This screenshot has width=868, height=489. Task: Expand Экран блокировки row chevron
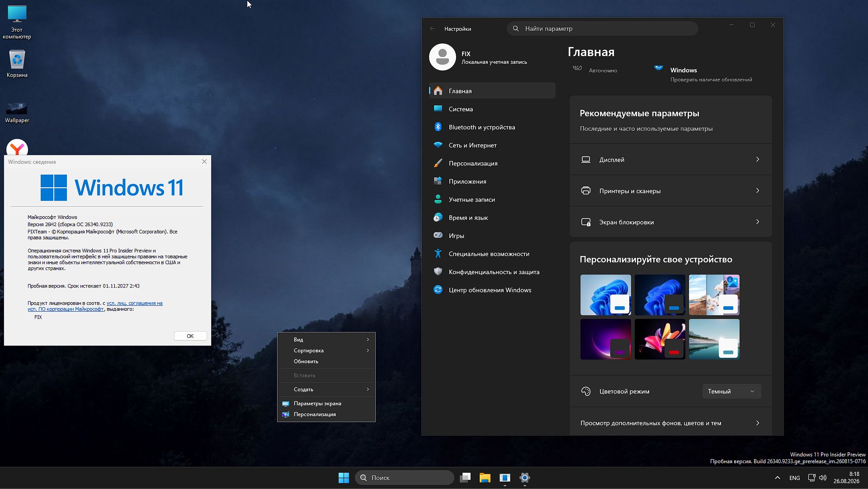(758, 222)
